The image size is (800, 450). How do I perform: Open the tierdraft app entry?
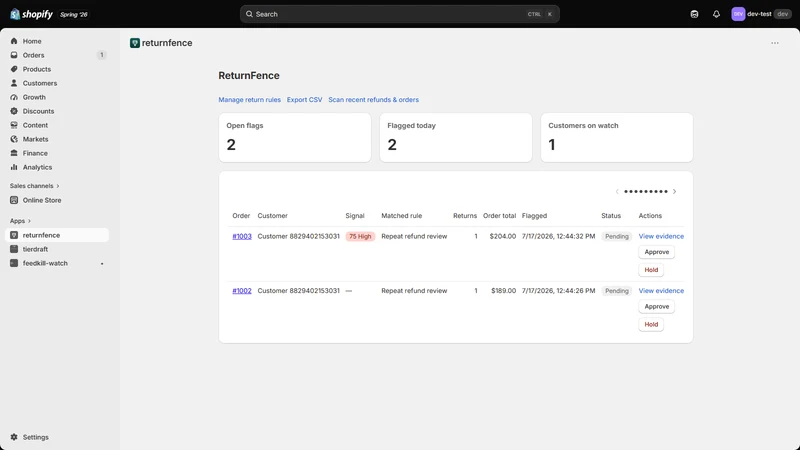click(57, 249)
